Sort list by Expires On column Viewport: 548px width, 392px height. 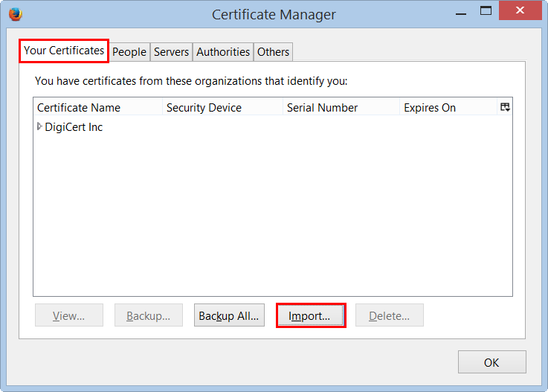(447, 108)
